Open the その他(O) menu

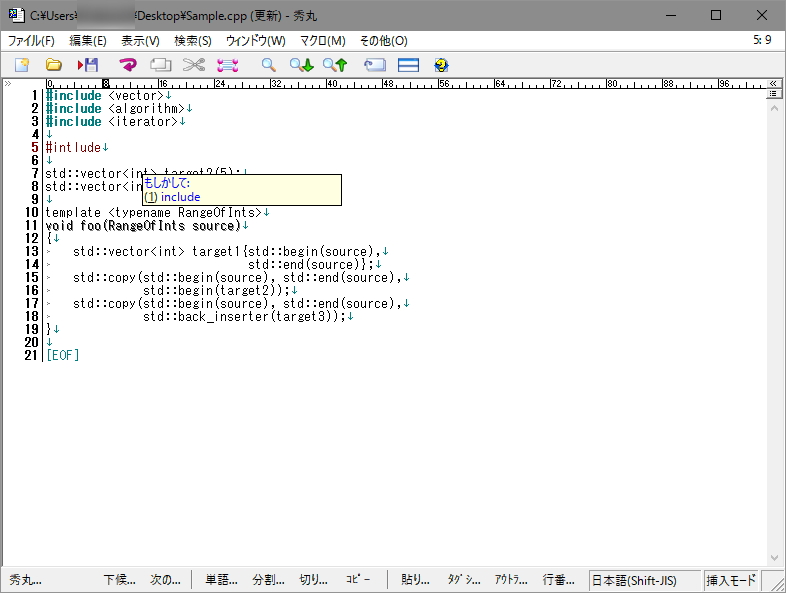tap(383, 41)
